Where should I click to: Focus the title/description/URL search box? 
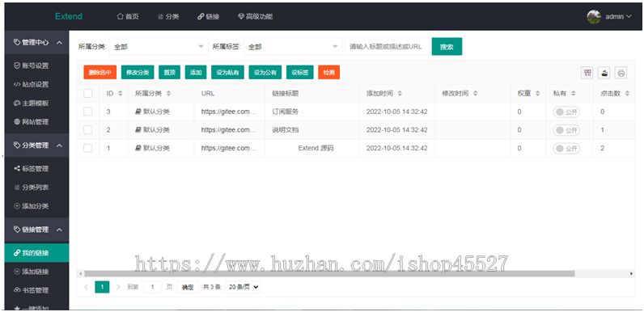(x=388, y=46)
